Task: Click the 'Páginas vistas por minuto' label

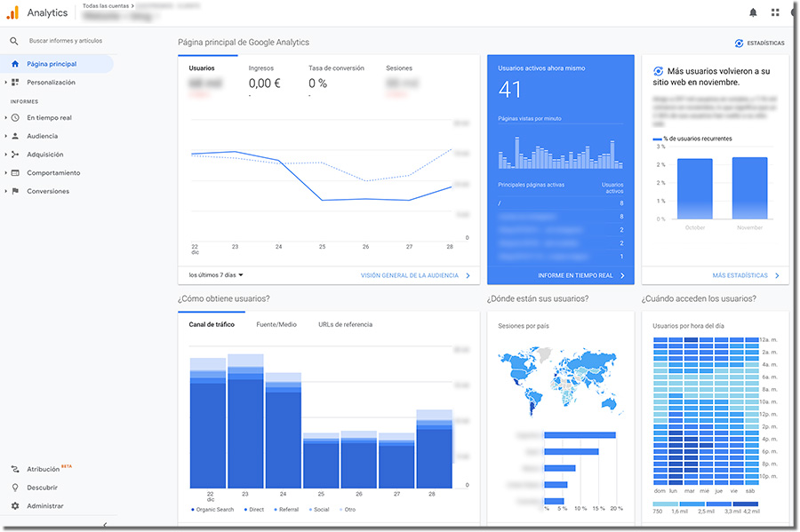Action: 530,119
